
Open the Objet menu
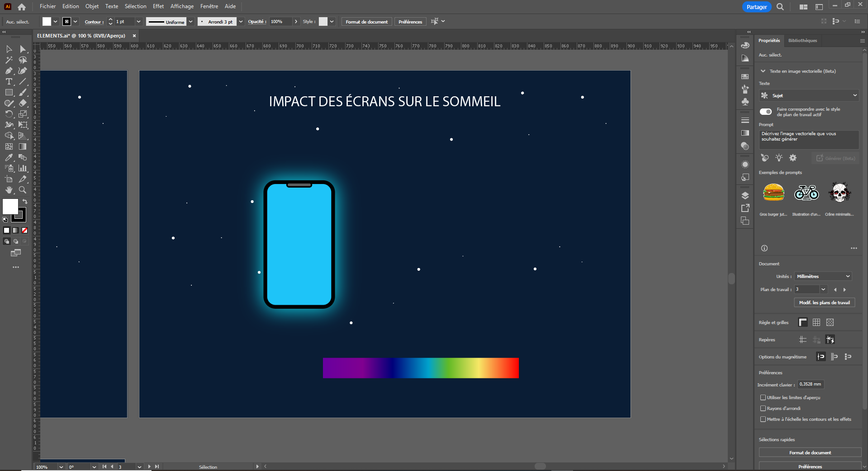click(92, 6)
